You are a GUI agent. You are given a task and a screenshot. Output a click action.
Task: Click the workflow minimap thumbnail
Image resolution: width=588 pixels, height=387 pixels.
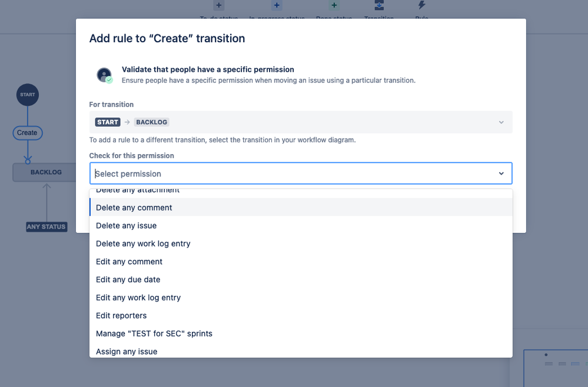coord(556,368)
